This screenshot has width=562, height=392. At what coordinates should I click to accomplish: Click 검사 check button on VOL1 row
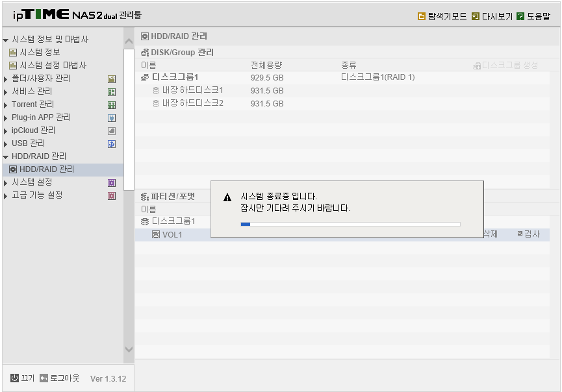(529, 234)
